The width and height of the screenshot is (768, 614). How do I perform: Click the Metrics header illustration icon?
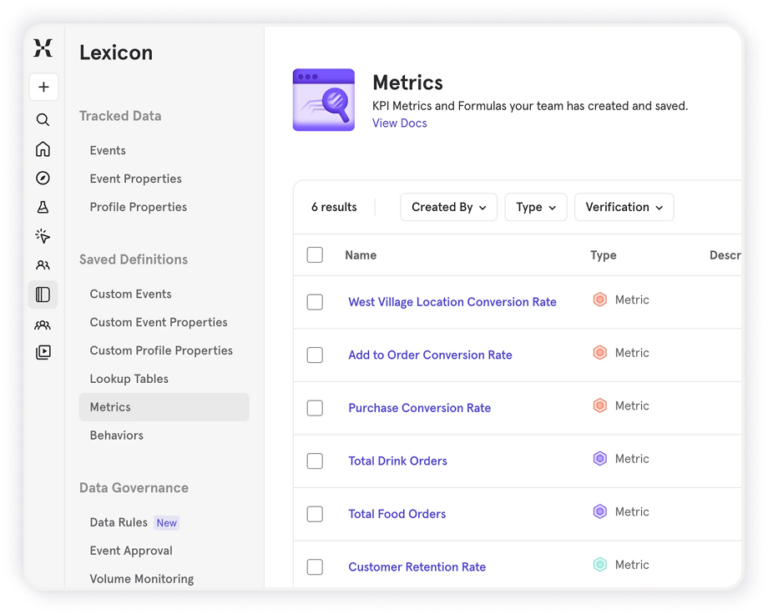click(324, 100)
